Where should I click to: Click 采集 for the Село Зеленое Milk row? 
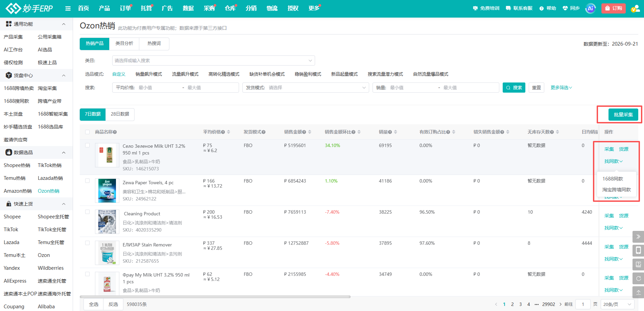click(609, 149)
